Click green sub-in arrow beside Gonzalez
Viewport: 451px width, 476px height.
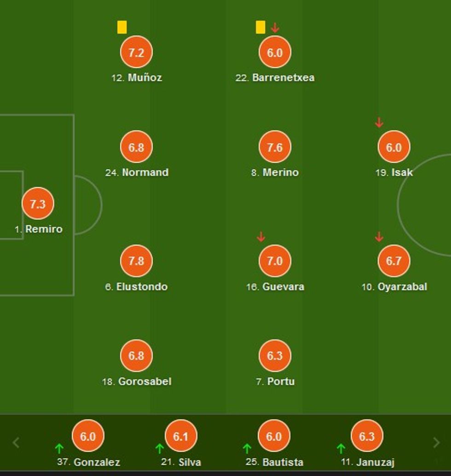click(x=59, y=448)
